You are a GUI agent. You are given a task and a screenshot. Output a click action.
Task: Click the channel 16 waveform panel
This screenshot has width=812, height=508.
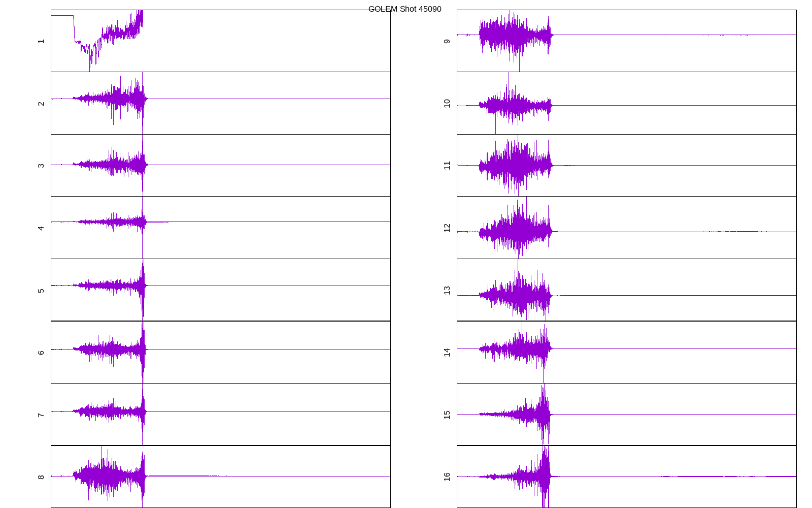tap(626, 477)
